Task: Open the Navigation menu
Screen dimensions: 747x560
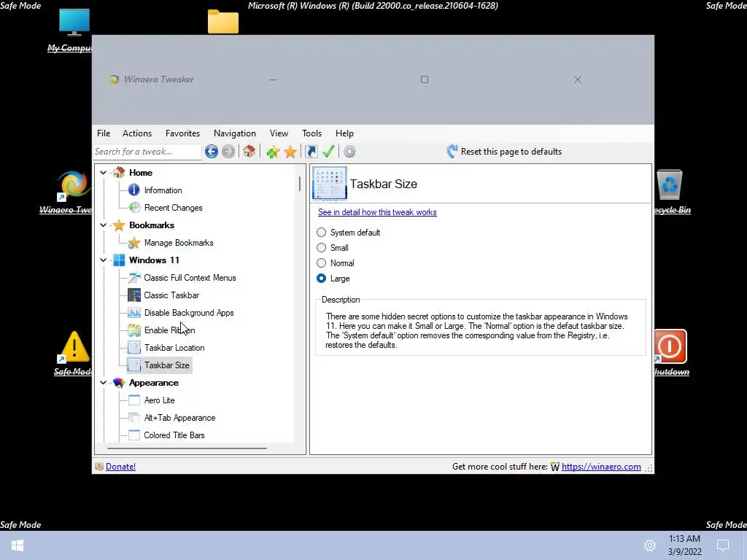Action: 235,133
